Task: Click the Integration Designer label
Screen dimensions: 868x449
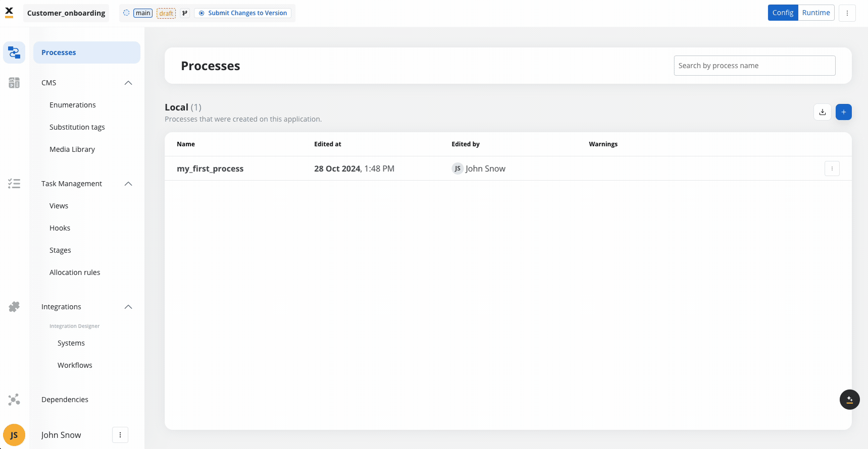Action: [x=75, y=326]
